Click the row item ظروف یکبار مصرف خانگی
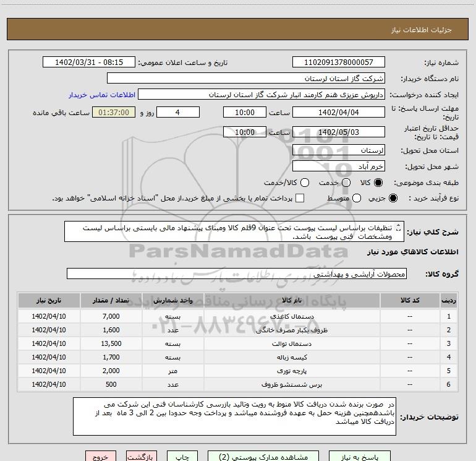 coord(292,330)
